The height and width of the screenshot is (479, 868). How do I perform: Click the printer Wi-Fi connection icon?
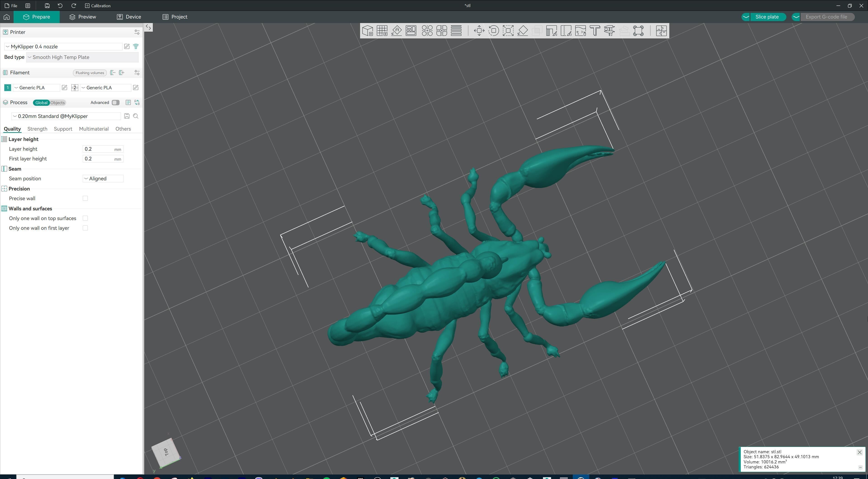point(136,47)
